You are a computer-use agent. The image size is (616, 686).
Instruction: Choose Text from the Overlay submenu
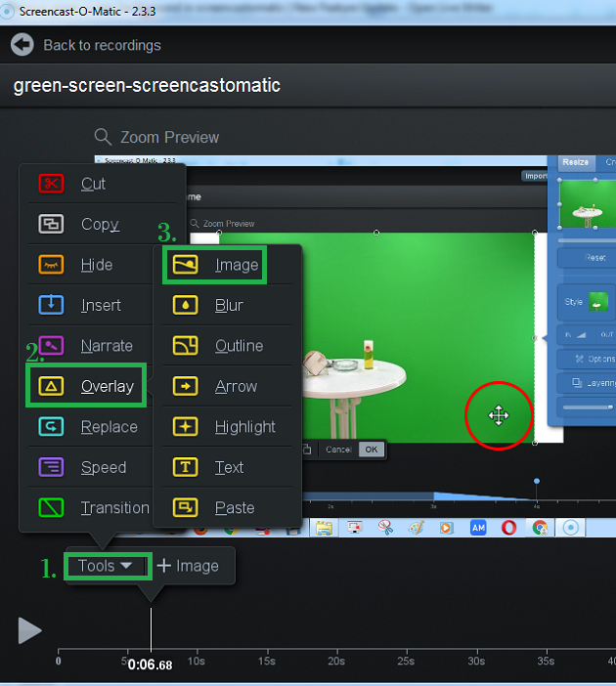(x=228, y=467)
